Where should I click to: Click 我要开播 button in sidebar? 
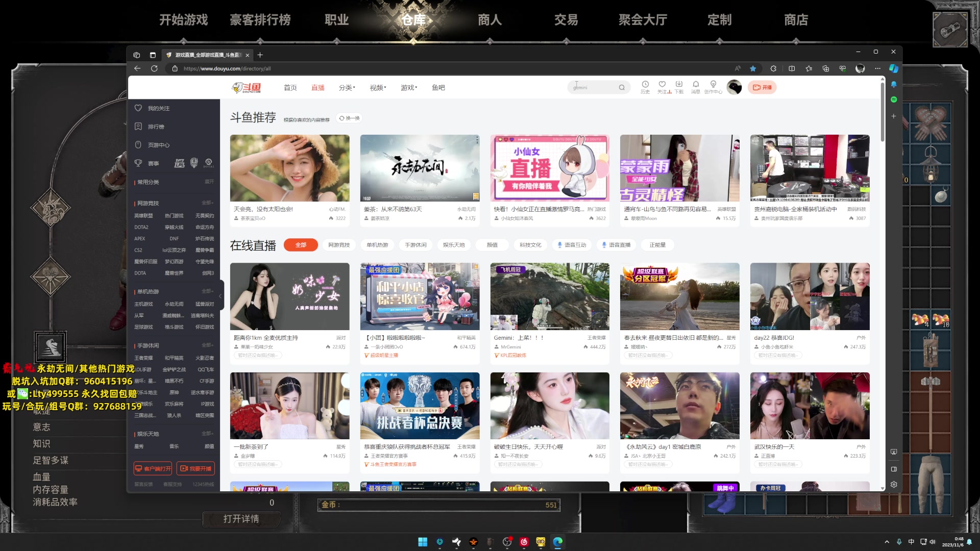point(195,468)
